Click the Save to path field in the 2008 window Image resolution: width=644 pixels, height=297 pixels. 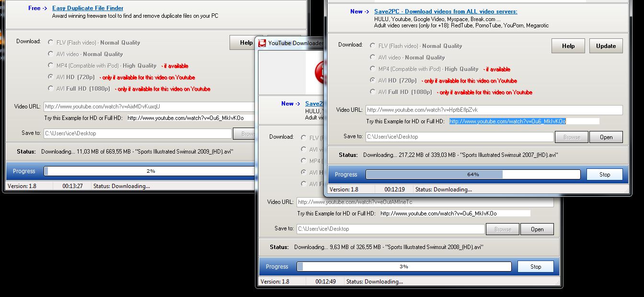pos(391,229)
